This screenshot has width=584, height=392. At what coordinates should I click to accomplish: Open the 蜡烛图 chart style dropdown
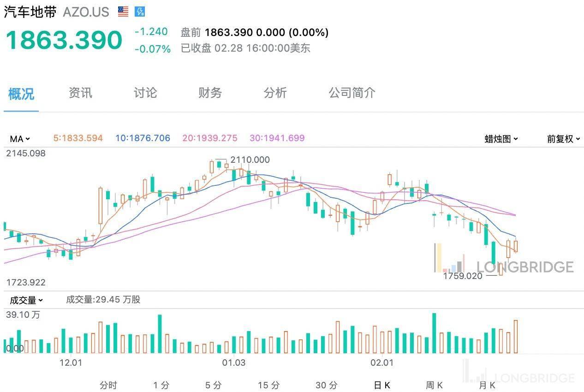(x=500, y=139)
